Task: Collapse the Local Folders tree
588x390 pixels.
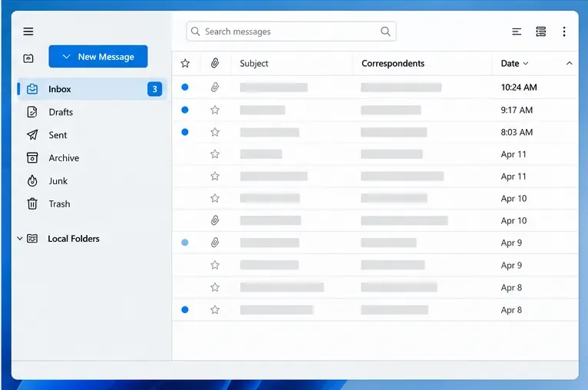Action: (20, 239)
